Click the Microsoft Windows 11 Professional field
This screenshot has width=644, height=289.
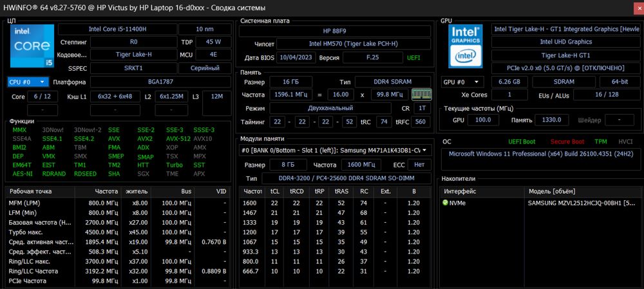point(541,160)
